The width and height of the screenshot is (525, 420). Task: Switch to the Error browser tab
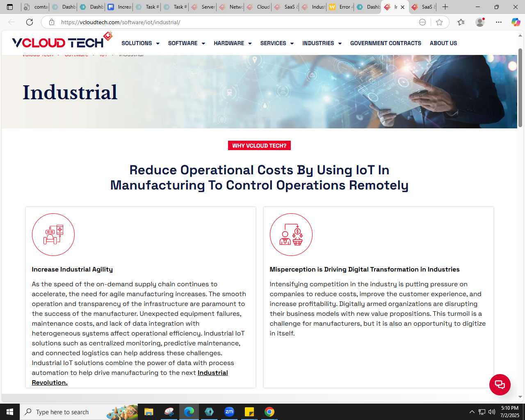(x=341, y=7)
